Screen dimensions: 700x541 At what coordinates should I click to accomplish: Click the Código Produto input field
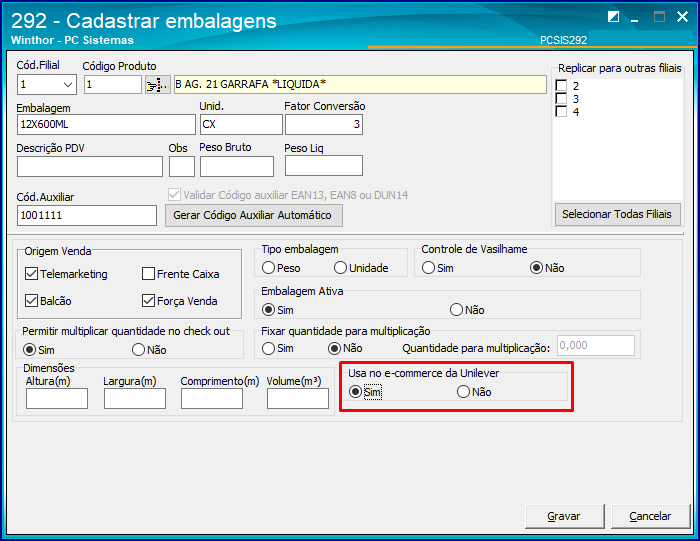point(112,84)
